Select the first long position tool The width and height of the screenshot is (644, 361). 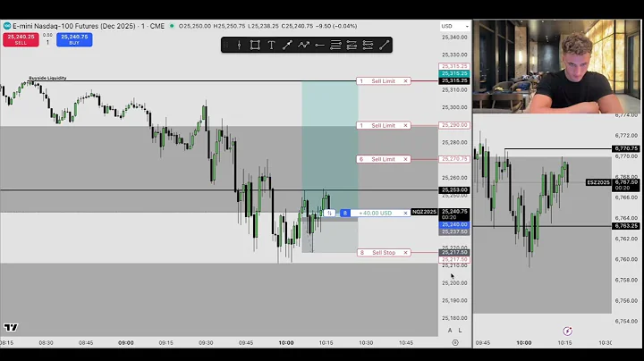click(352, 45)
